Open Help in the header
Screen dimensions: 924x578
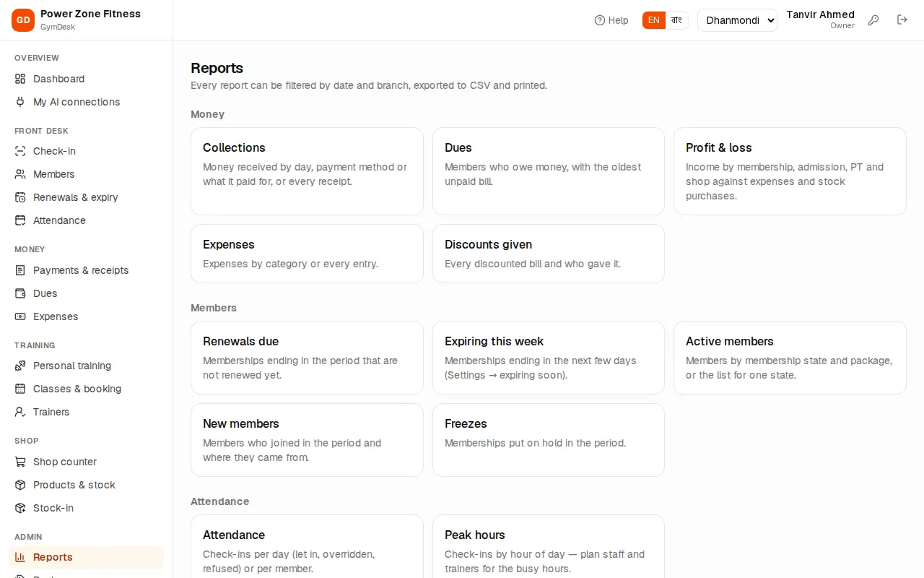[611, 20]
